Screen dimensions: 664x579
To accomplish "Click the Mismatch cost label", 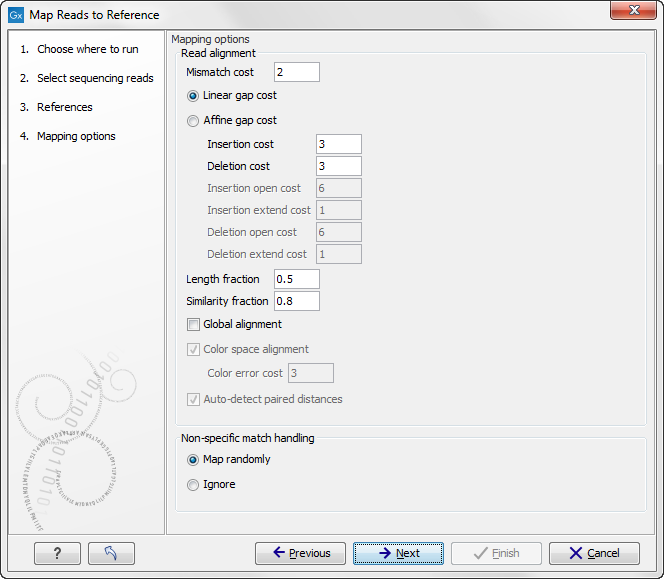I will [x=220, y=72].
